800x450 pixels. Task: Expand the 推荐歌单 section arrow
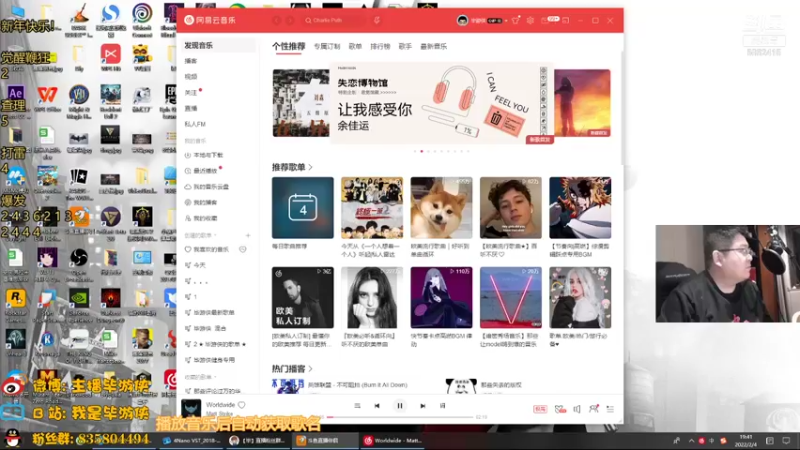tap(310, 167)
